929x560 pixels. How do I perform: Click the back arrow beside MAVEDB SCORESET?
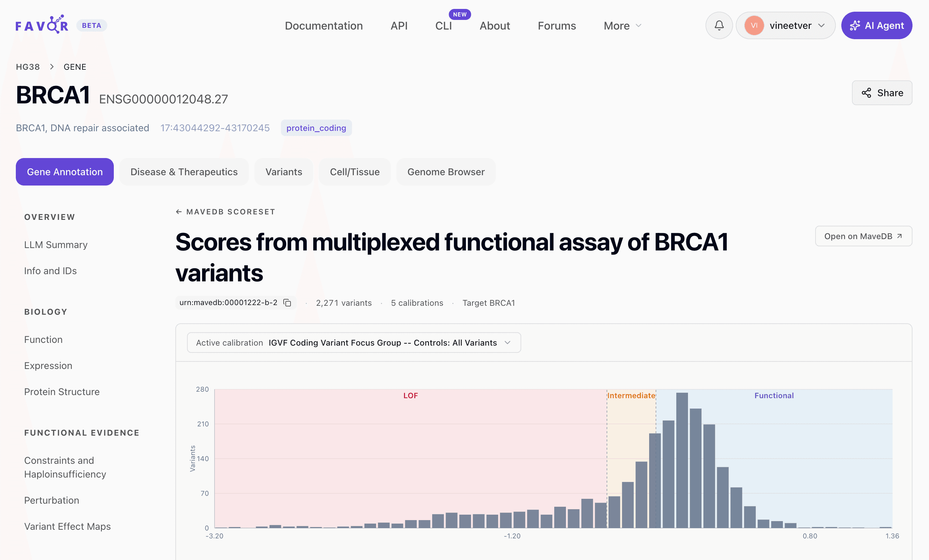[x=179, y=212]
